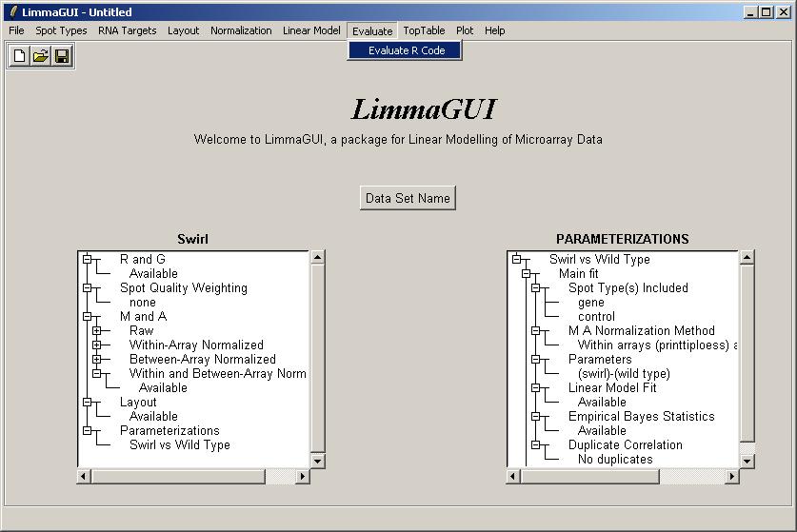Click the New file toolbar icon

[19, 56]
